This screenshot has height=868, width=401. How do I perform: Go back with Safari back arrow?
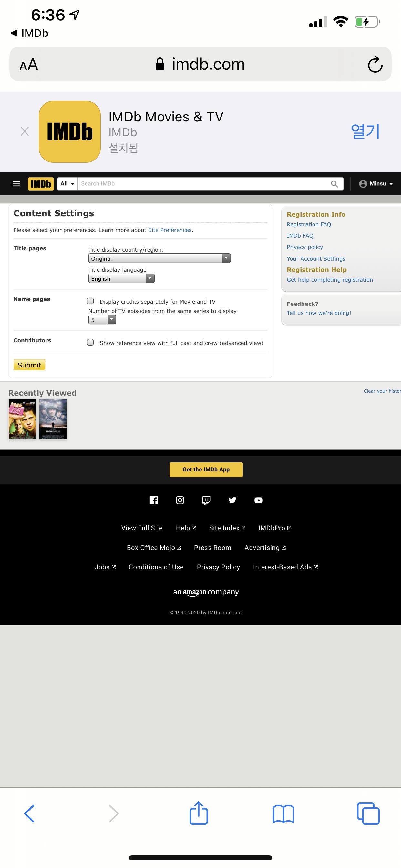[x=29, y=813]
